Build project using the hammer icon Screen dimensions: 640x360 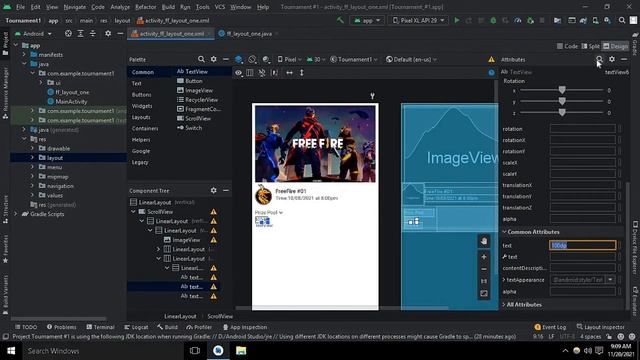click(340, 20)
